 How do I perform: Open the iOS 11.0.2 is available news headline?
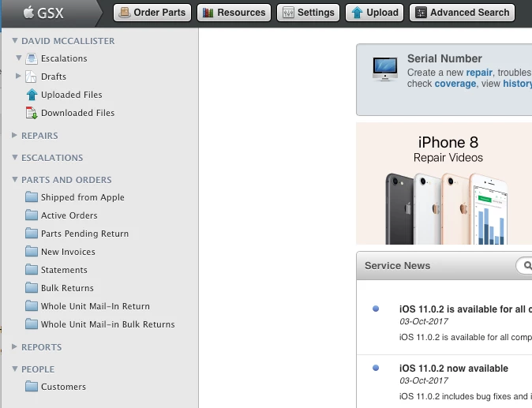[466, 309]
